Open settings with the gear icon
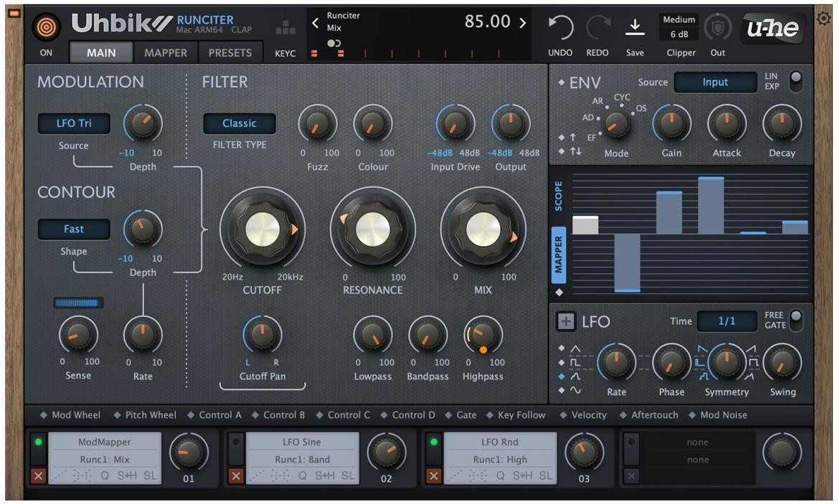Viewport: 838px width, 504px height. coord(824,19)
